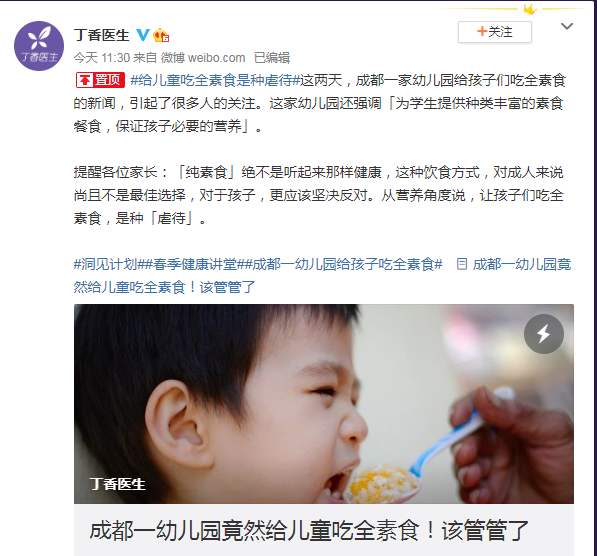Click the 微博 weibo.com source link
The width and height of the screenshot is (597, 556).
pyautogui.click(x=203, y=58)
